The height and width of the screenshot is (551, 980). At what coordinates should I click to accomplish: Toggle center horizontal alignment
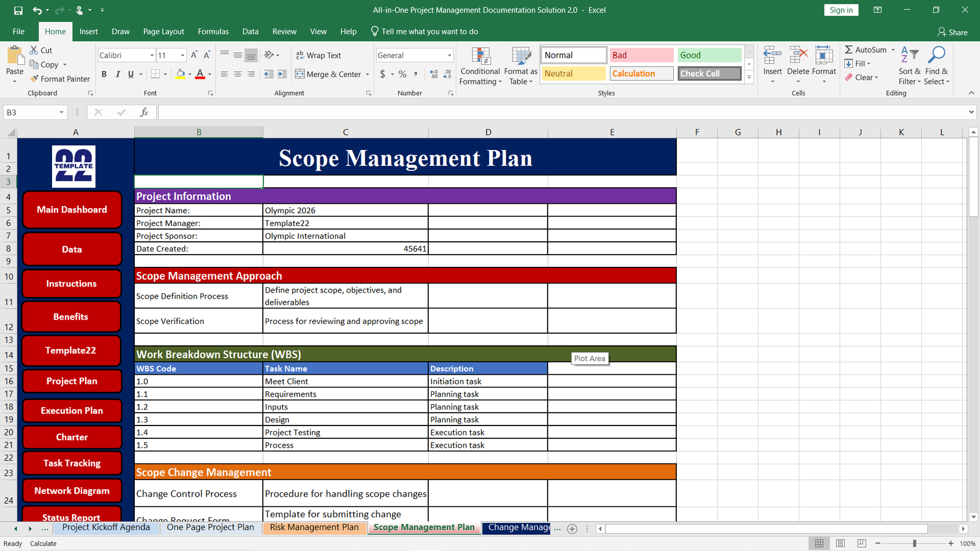[238, 74]
